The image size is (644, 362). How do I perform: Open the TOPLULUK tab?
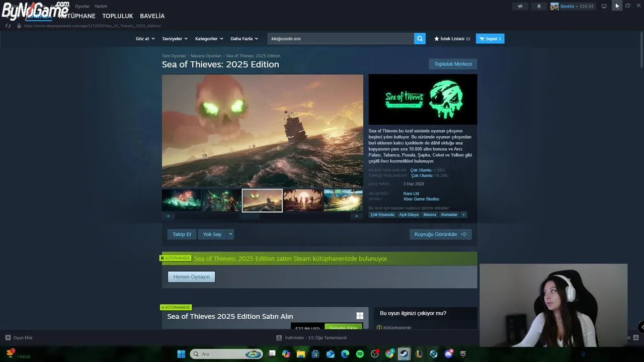click(x=118, y=16)
